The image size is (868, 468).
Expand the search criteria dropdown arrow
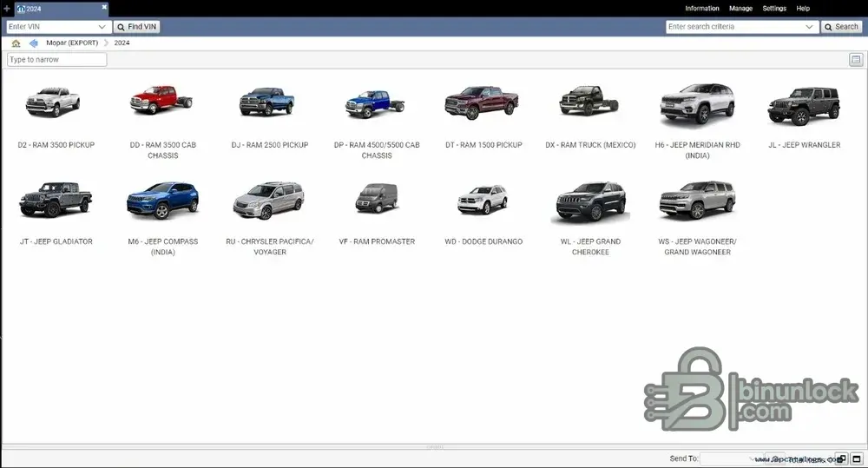pos(809,27)
